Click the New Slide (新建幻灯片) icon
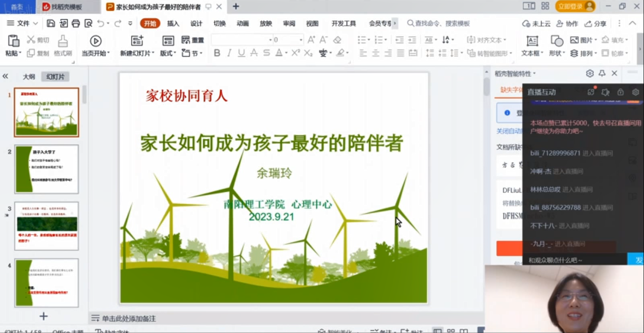 pyautogui.click(x=137, y=41)
